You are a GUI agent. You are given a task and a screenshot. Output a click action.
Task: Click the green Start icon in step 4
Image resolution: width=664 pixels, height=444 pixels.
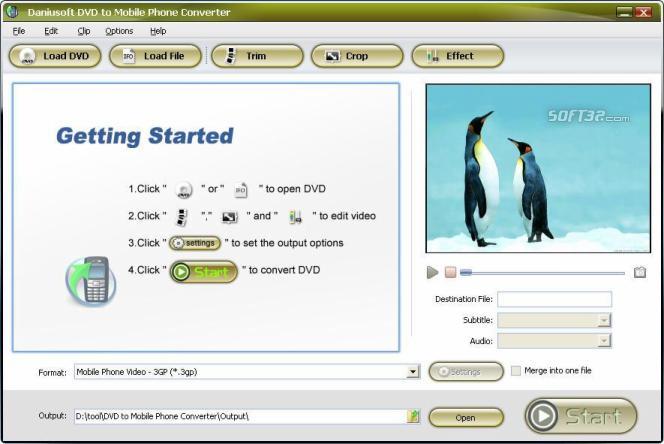pyautogui.click(x=204, y=272)
